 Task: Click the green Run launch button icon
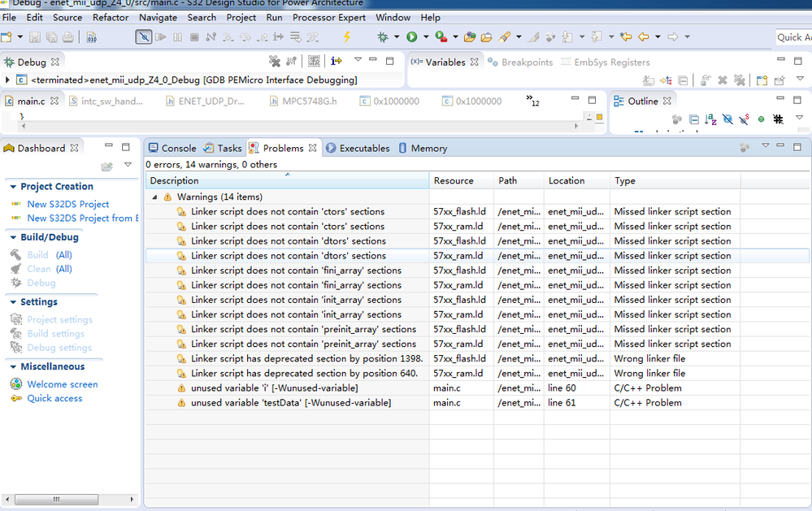411,37
